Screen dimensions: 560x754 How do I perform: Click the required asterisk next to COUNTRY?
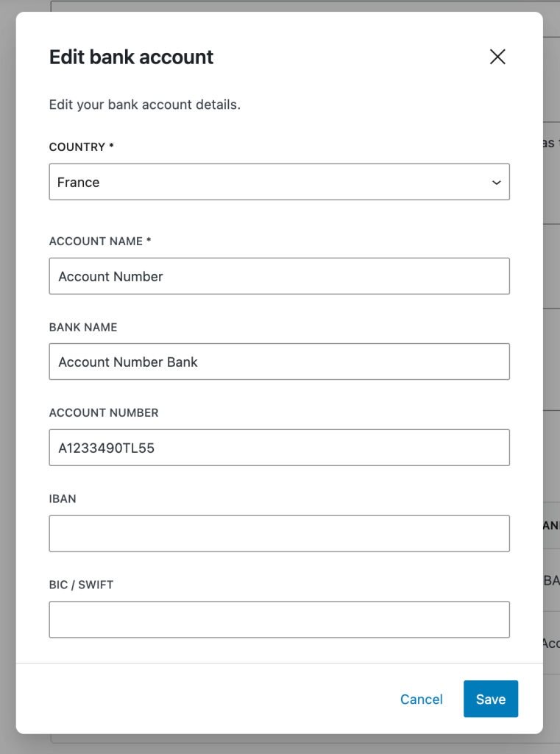pos(112,147)
